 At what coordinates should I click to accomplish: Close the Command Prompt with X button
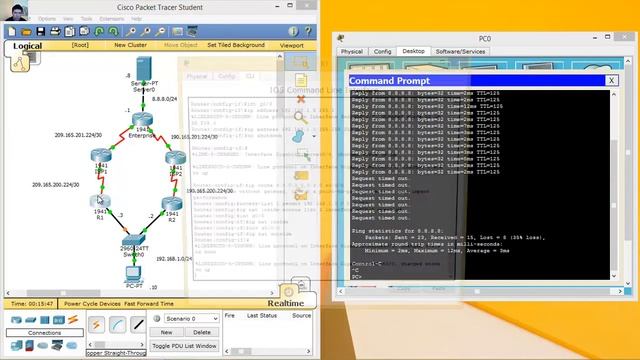point(611,80)
